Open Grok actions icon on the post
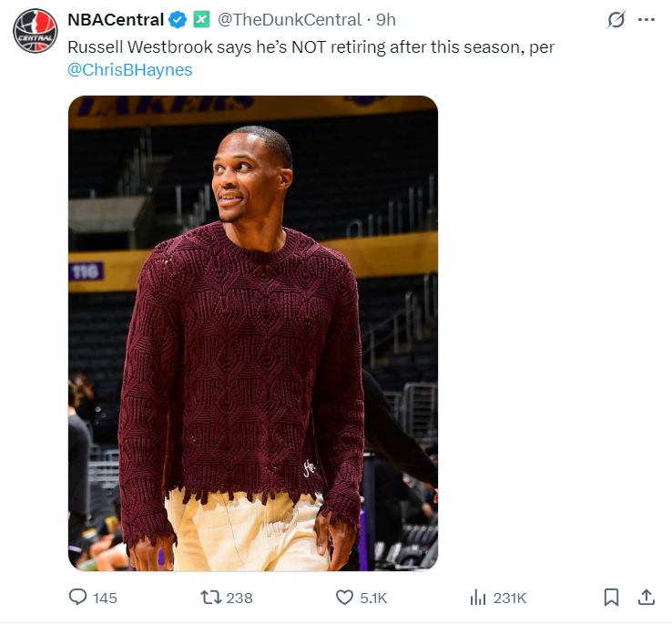This screenshot has width=672, height=624. click(x=616, y=19)
